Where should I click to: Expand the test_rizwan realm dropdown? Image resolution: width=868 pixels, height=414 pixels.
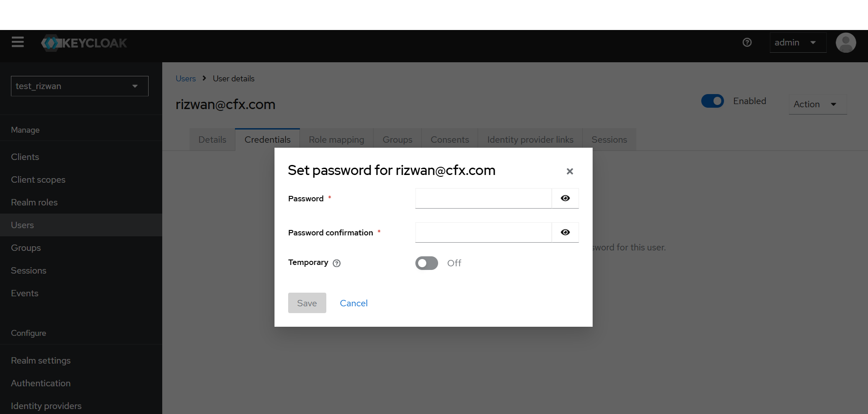[x=80, y=86]
